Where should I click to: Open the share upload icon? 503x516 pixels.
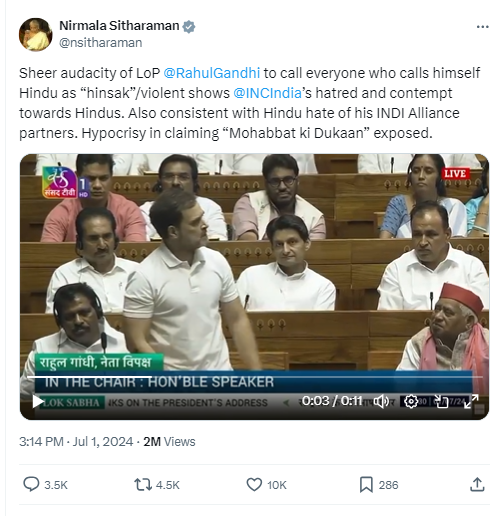coord(477,485)
